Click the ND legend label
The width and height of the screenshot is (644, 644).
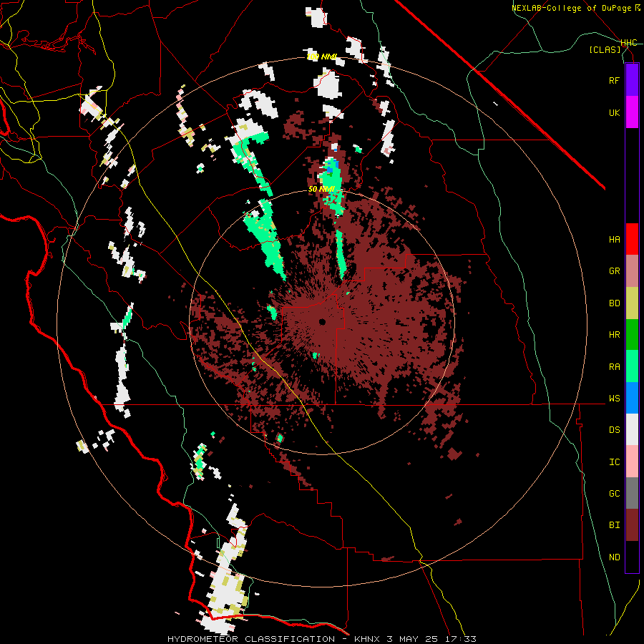(x=614, y=557)
